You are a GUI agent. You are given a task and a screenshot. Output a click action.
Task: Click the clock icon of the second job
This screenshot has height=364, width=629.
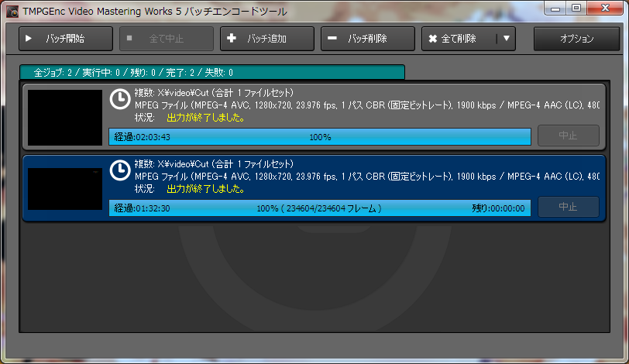click(x=120, y=170)
